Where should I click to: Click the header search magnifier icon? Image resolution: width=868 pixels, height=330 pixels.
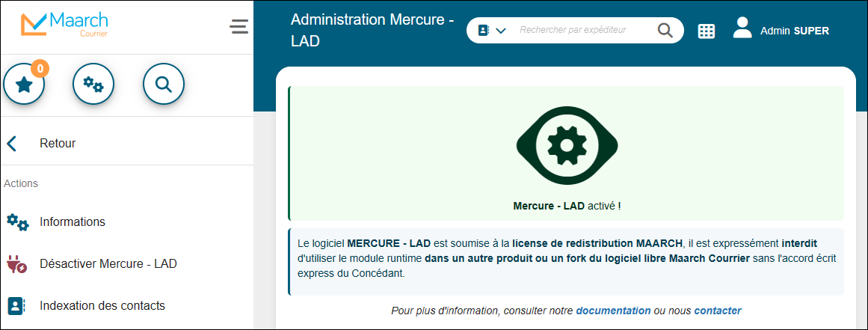coord(665,30)
